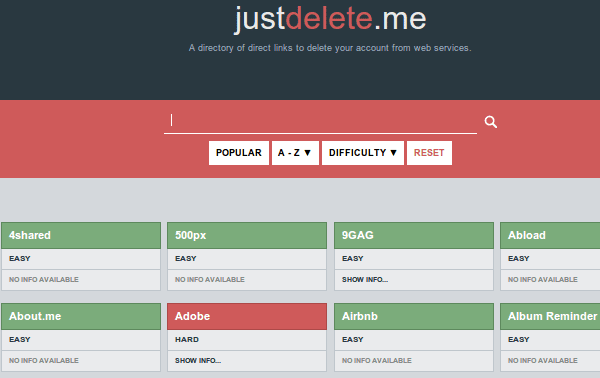Image resolution: width=600 pixels, height=378 pixels.
Task: Expand Show Info on the 9GAG card
Action: [x=365, y=280]
